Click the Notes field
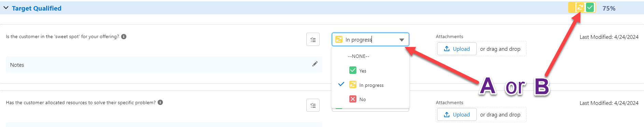644x127 pixels. pyautogui.click(x=164, y=65)
